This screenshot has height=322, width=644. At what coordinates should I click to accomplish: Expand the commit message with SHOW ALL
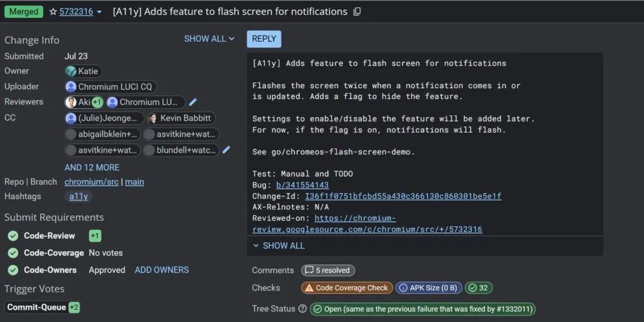pos(278,245)
